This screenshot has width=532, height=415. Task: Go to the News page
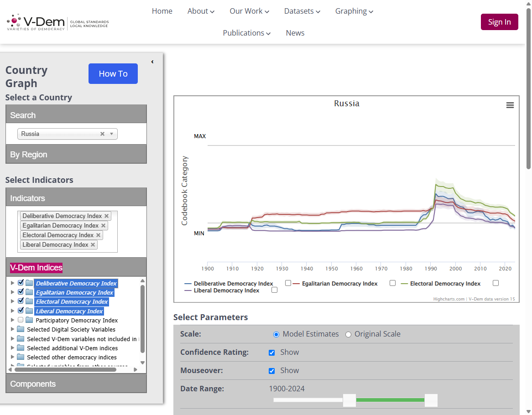[x=295, y=33]
